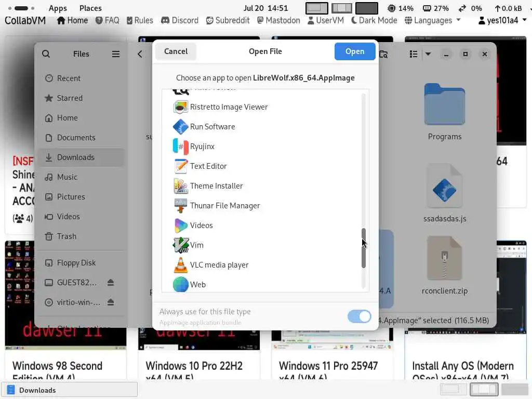Image resolution: width=532 pixels, height=399 pixels.
Task: Open Recent in Files sidebar
Action: pyautogui.click(x=81, y=78)
